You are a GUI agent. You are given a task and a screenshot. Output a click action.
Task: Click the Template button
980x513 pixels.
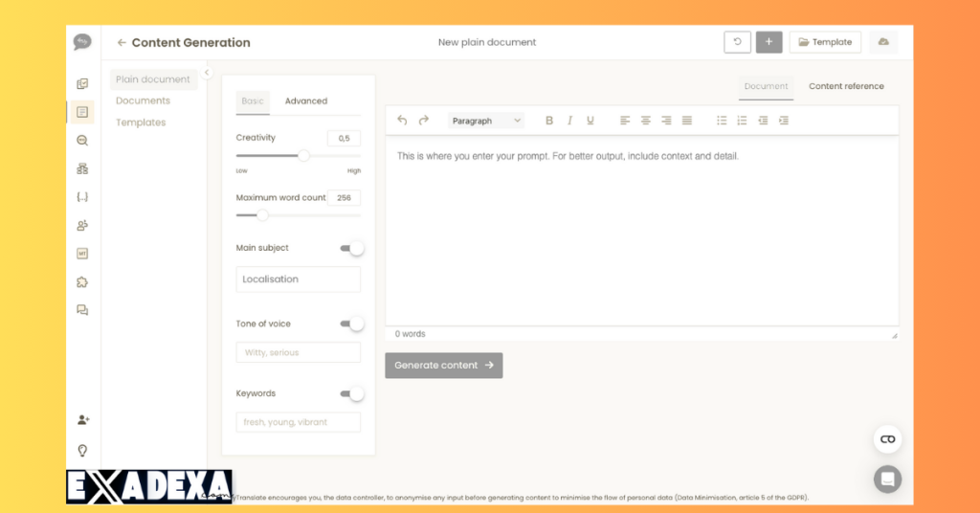point(825,42)
